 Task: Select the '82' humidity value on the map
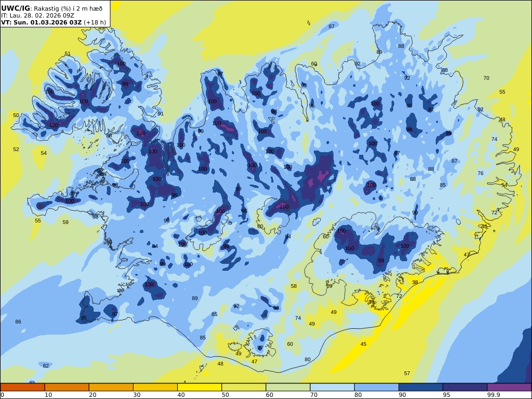[46, 366]
